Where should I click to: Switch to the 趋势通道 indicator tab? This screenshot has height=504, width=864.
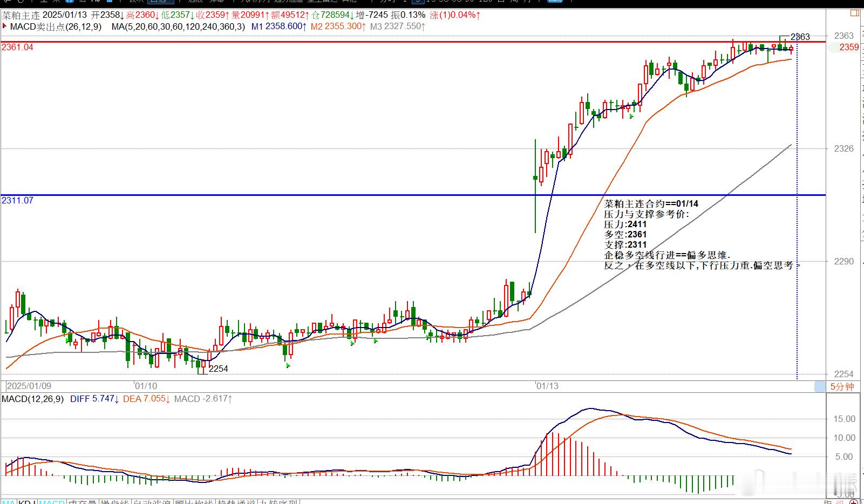pos(236,502)
